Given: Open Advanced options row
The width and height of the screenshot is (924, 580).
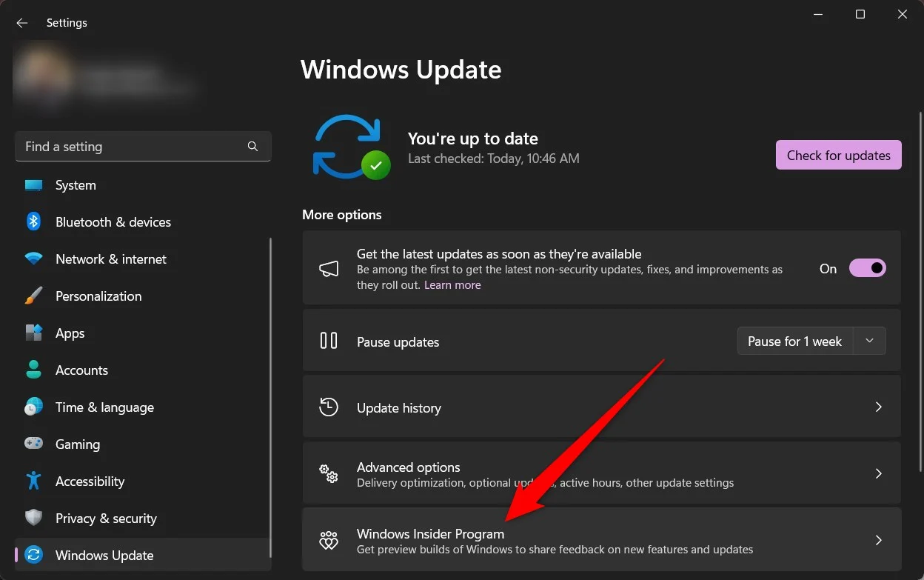Looking at the screenshot, I should coord(601,474).
